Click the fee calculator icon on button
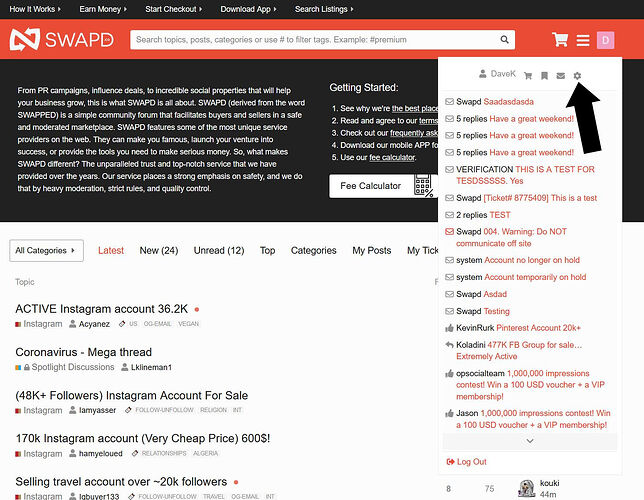The height and width of the screenshot is (500, 644). (423, 186)
